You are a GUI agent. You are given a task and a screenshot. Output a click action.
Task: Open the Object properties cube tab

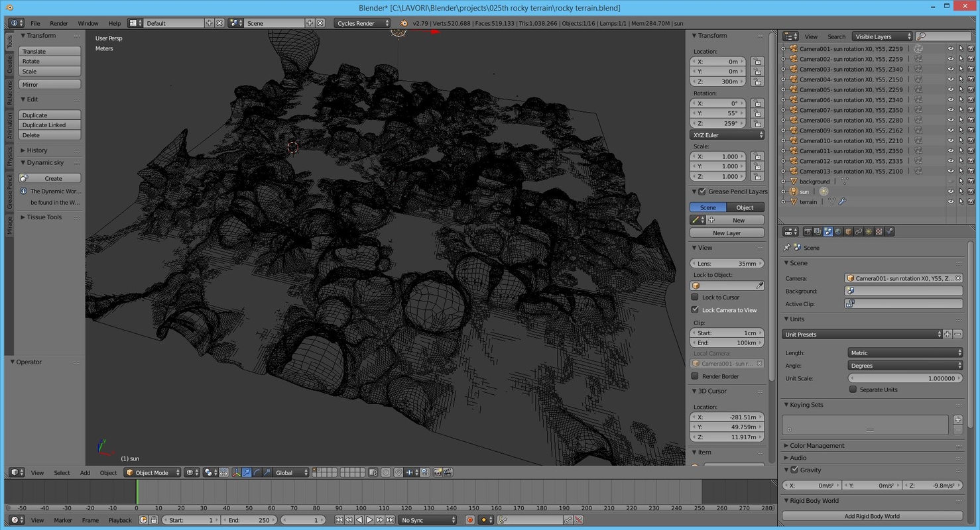(x=849, y=231)
